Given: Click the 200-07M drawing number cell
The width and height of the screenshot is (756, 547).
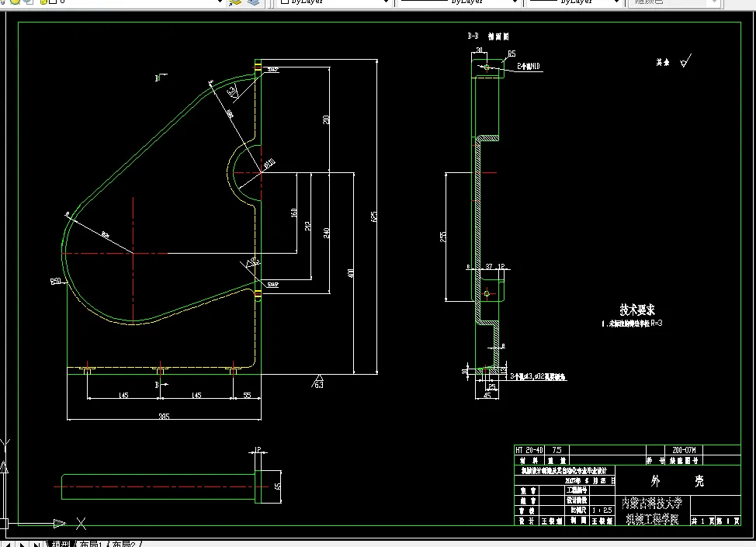Looking at the screenshot, I should tap(684, 450).
